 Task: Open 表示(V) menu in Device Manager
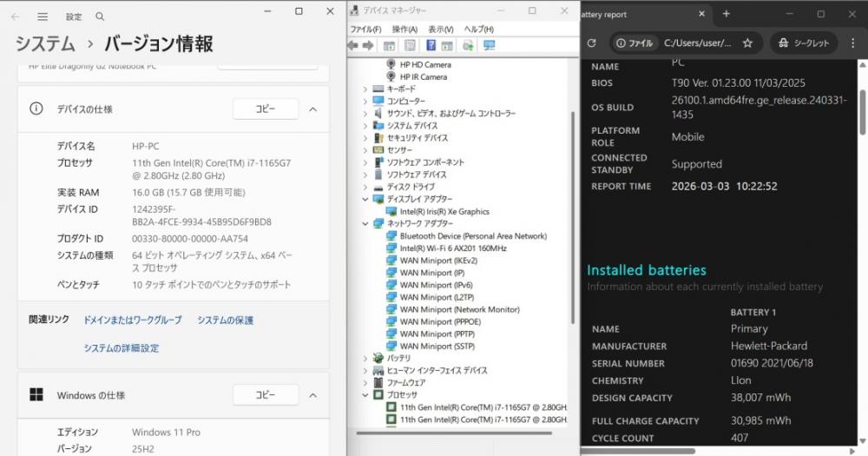[441, 29]
